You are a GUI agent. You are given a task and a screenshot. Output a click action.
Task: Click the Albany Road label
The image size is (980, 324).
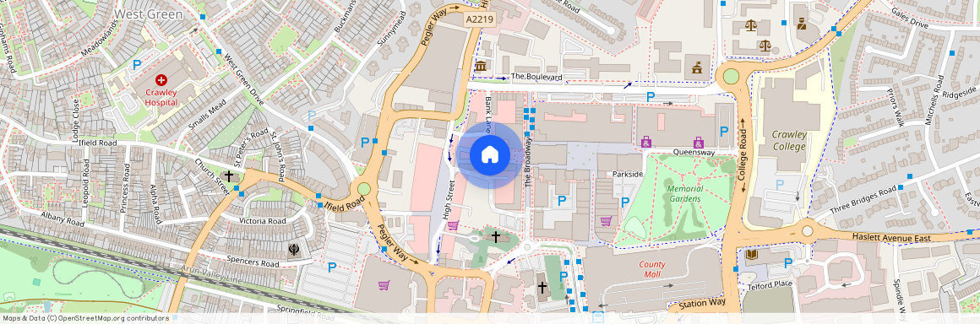point(62,219)
